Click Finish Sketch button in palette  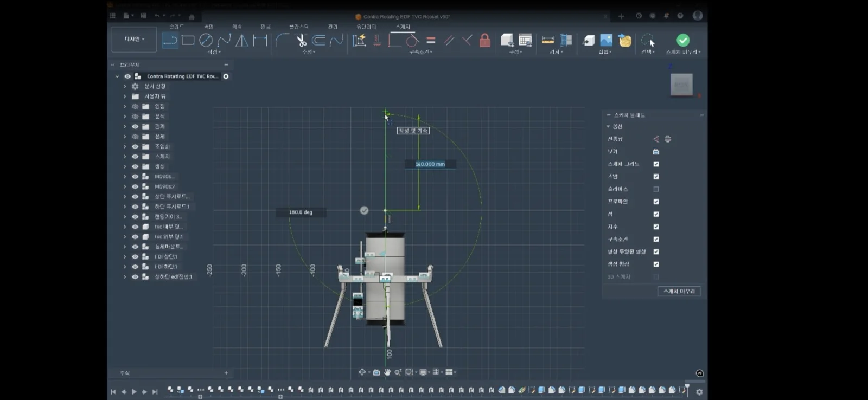point(679,291)
